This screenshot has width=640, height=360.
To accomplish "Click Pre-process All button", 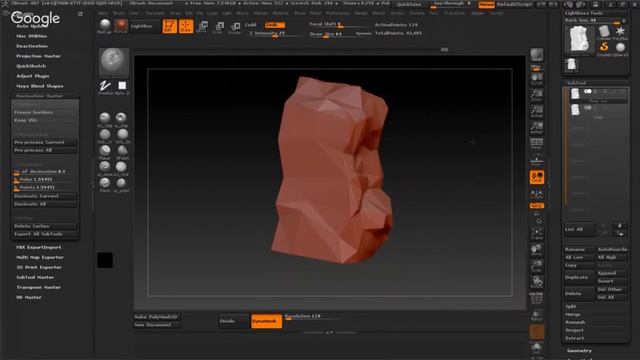I will click(x=45, y=151).
